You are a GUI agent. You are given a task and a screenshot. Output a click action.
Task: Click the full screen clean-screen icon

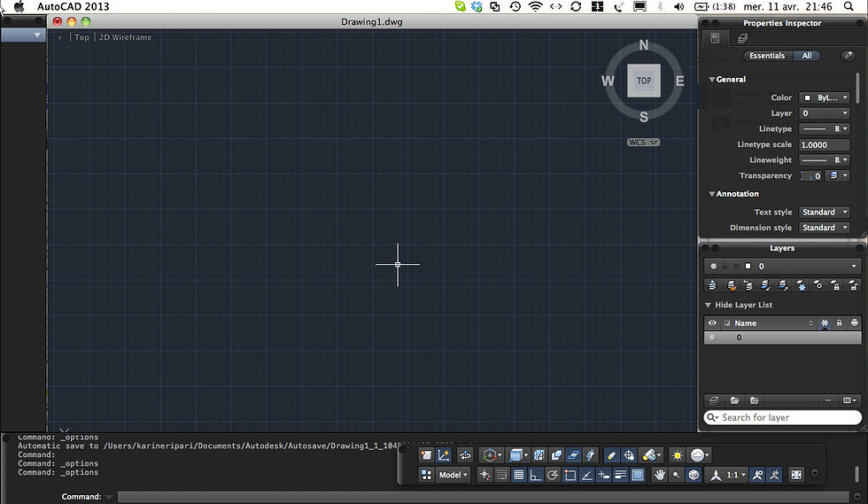796,475
